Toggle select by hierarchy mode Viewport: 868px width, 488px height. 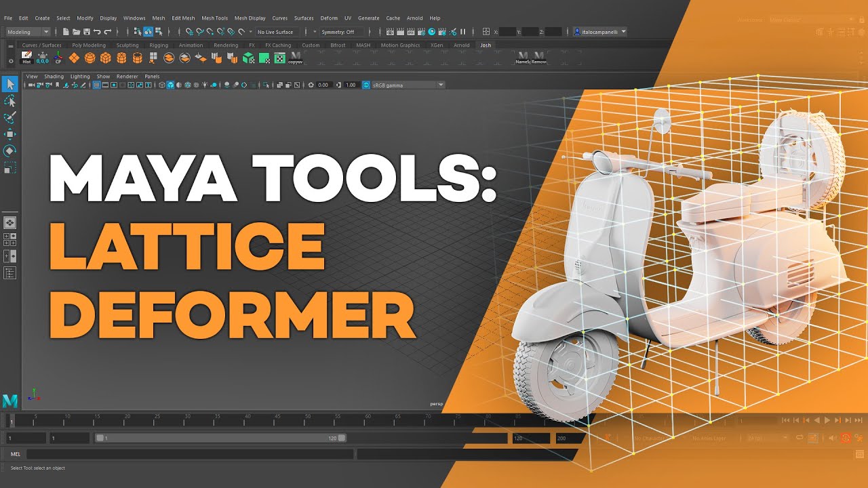(x=138, y=32)
